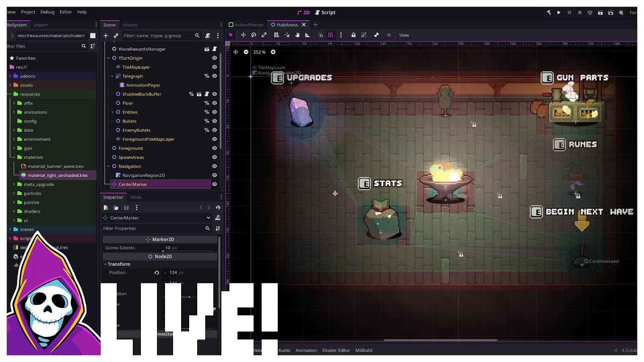Expand the Entities node
The width and height of the screenshot is (644, 362).
112,112
